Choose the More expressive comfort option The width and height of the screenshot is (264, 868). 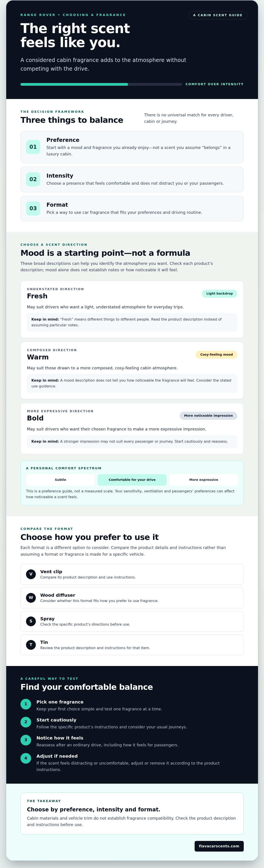point(204,480)
